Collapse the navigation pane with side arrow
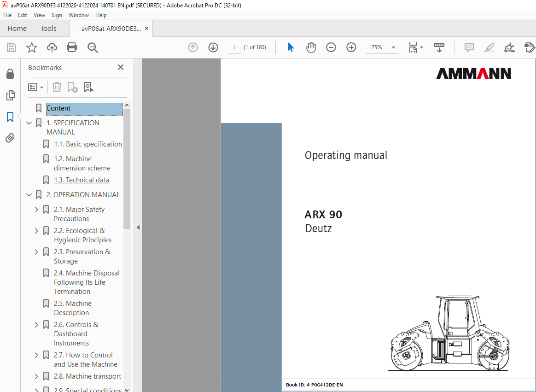536x392 pixels. pyautogui.click(x=138, y=227)
